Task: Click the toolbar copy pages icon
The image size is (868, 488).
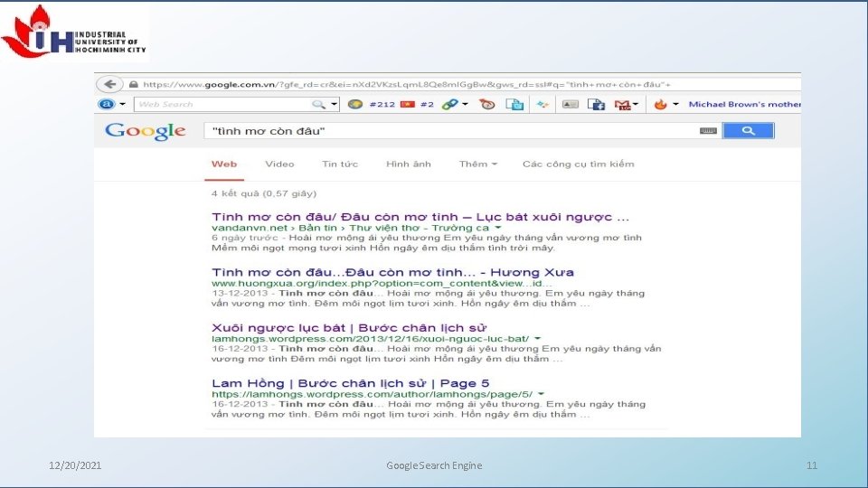Action: coord(514,104)
